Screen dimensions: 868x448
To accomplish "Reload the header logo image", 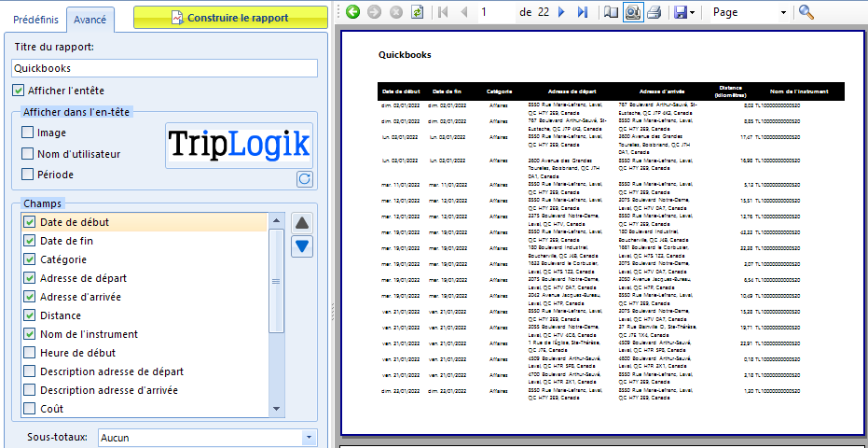I will click(x=305, y=179).
